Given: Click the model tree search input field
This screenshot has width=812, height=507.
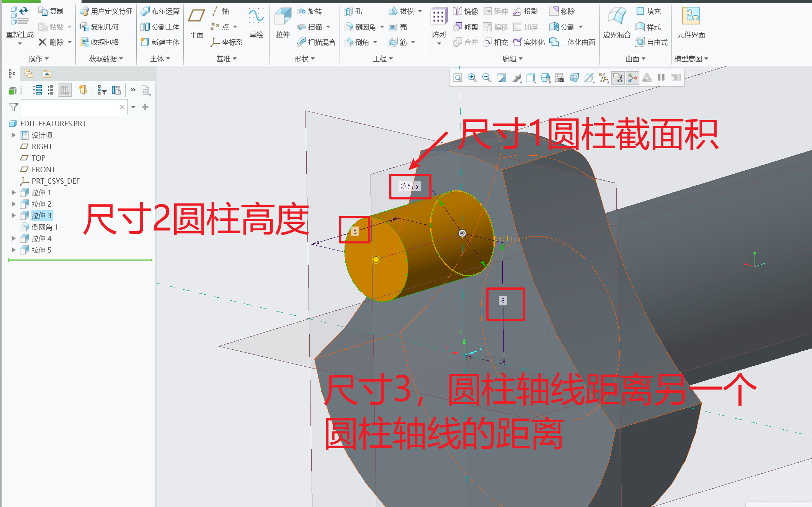Looking at the screenshot, I should click(70, 107).
